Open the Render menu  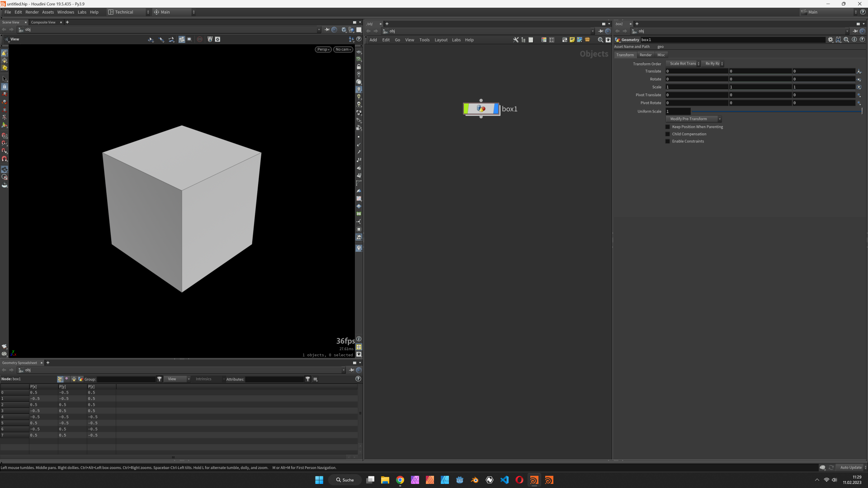[32, 12]
